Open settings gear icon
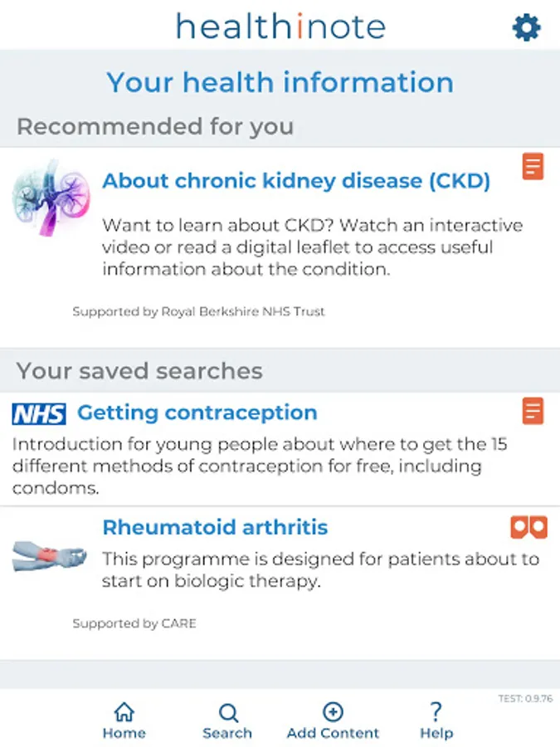 [x=526, y=28]
